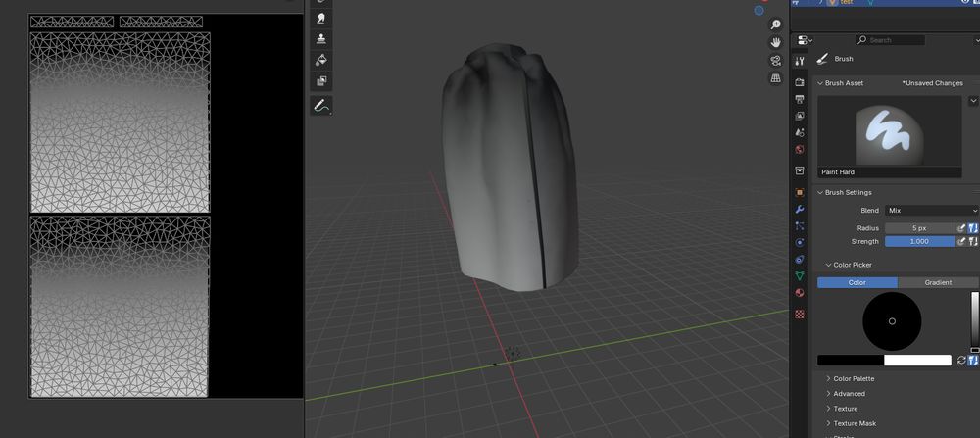Switch perspective/orthographic grid icon
This screenshot has width=980, height=438.
pyautogui.click(x=775, y=78)
